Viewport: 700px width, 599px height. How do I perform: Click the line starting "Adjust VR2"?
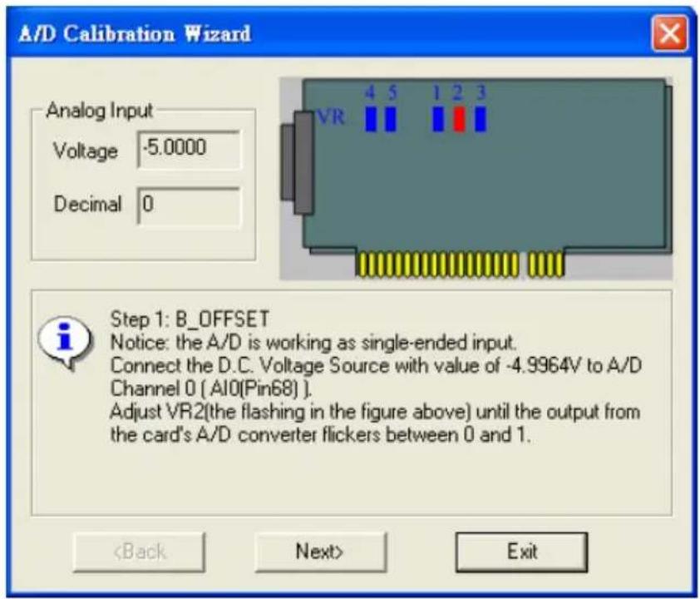(375, 412)
